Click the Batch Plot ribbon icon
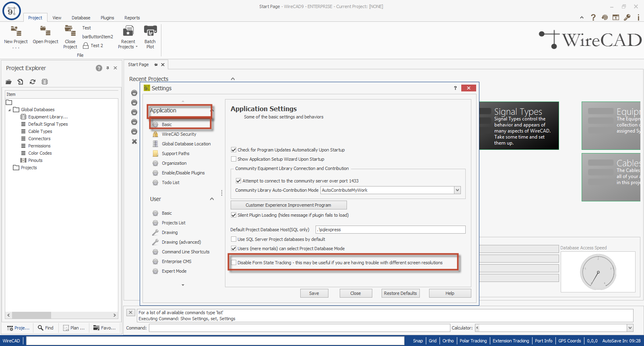Screen dimensions: 644x346 pyautogui.click(x=150, y=37)
